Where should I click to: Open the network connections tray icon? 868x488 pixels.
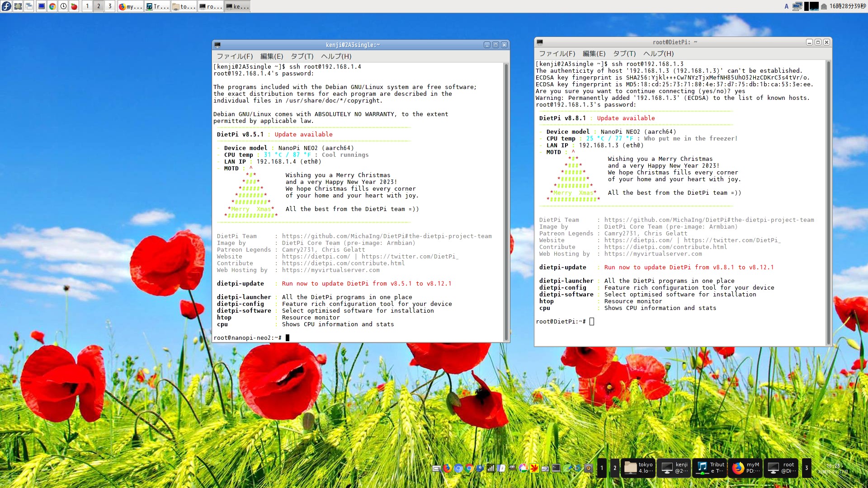797,6
